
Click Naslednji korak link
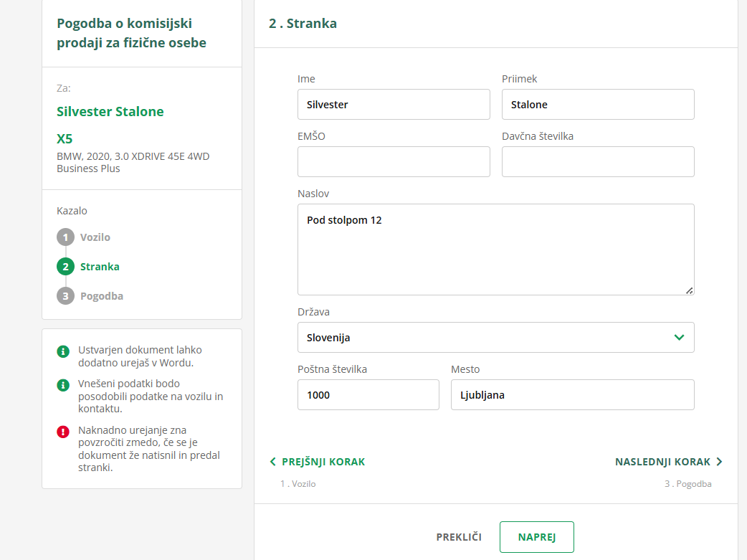662,462
